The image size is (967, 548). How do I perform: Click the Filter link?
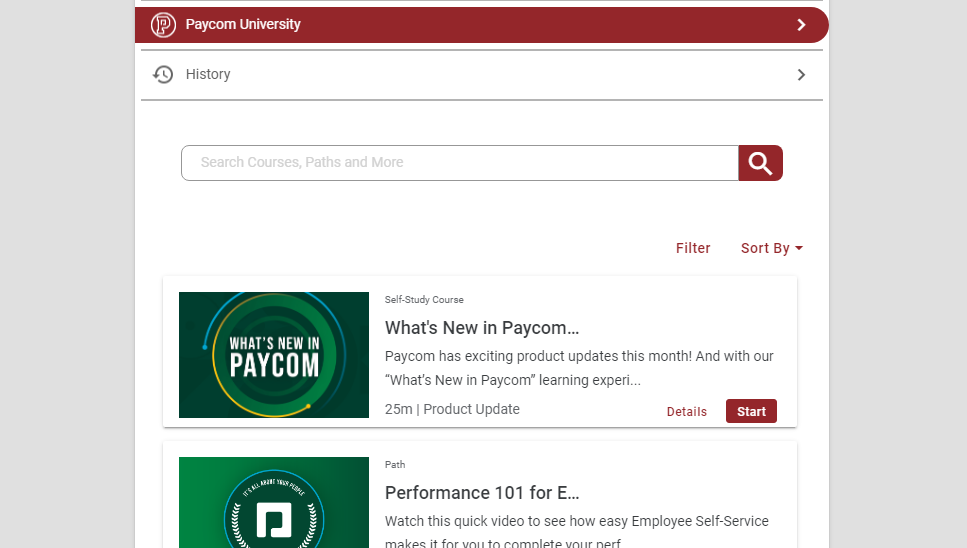[693, 248]
